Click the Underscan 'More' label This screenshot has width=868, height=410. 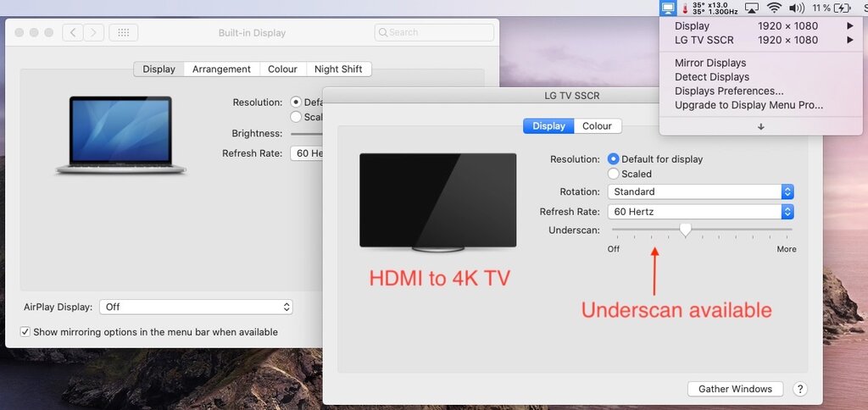tap(786, 249)
